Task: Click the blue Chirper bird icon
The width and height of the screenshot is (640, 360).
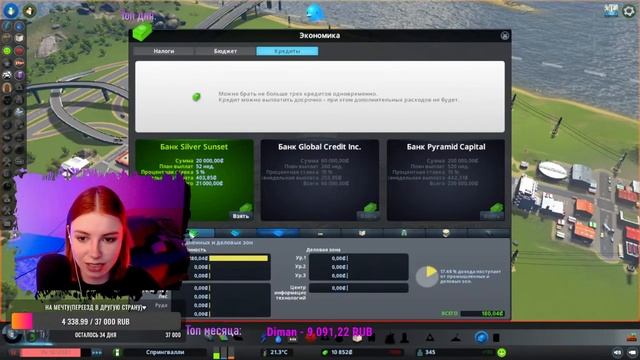Action: 315,12
